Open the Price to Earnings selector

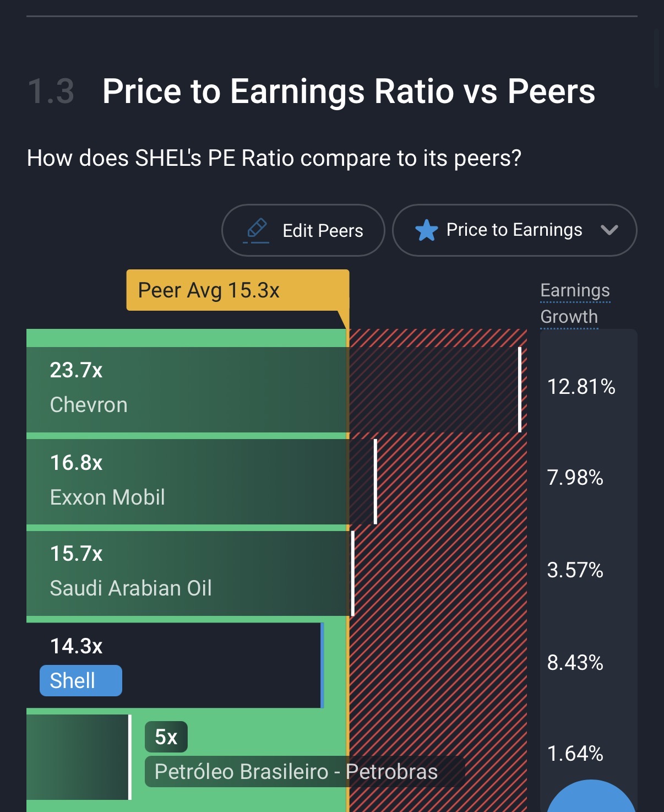[x=514, y=230]
